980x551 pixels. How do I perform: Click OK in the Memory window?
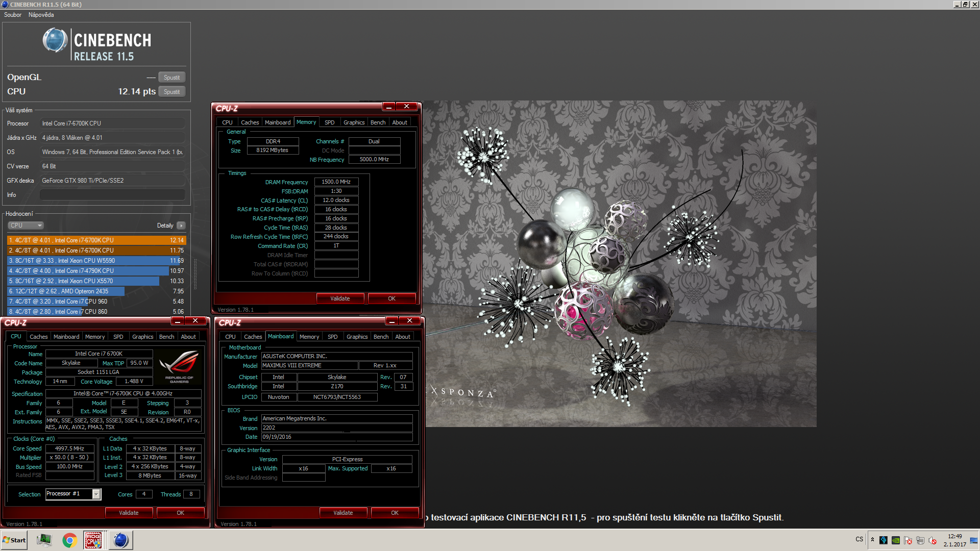[391, 298]
